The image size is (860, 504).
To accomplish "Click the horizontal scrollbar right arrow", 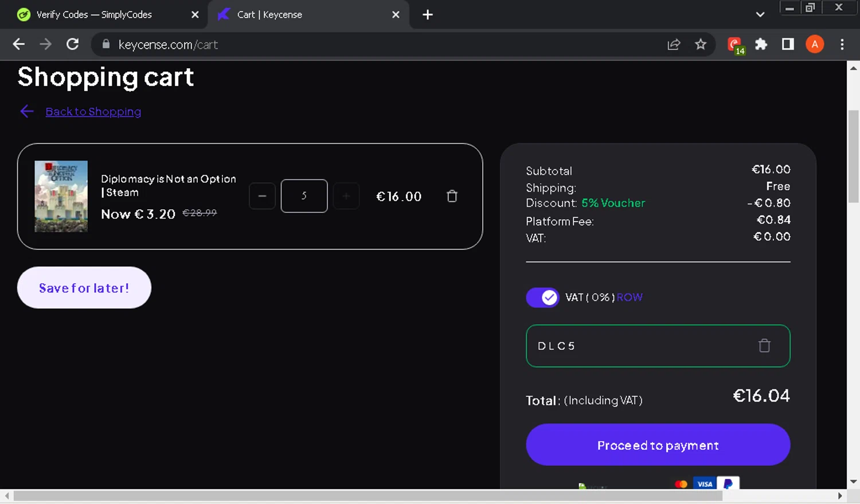I will tap(840, 496).
